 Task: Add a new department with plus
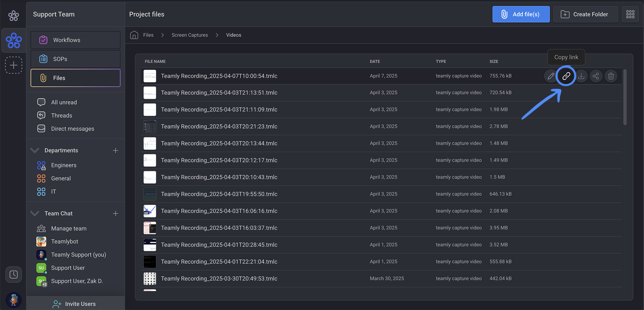pos(116,150)
